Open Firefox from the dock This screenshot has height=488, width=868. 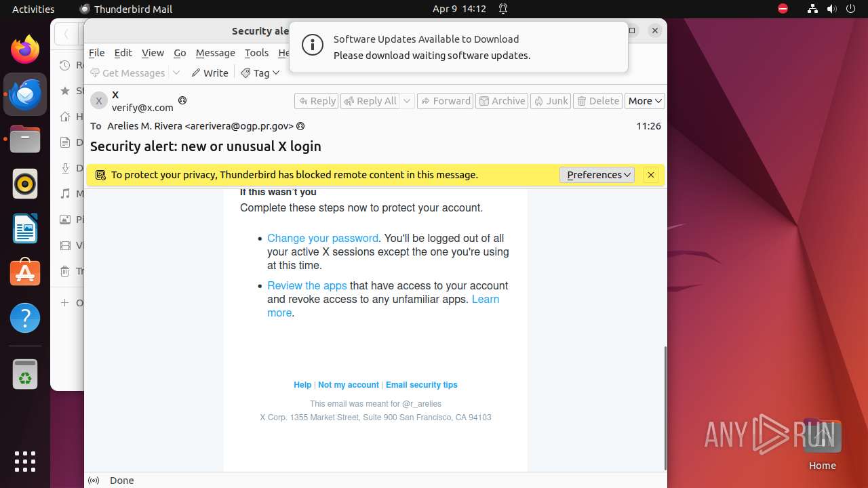25,49
